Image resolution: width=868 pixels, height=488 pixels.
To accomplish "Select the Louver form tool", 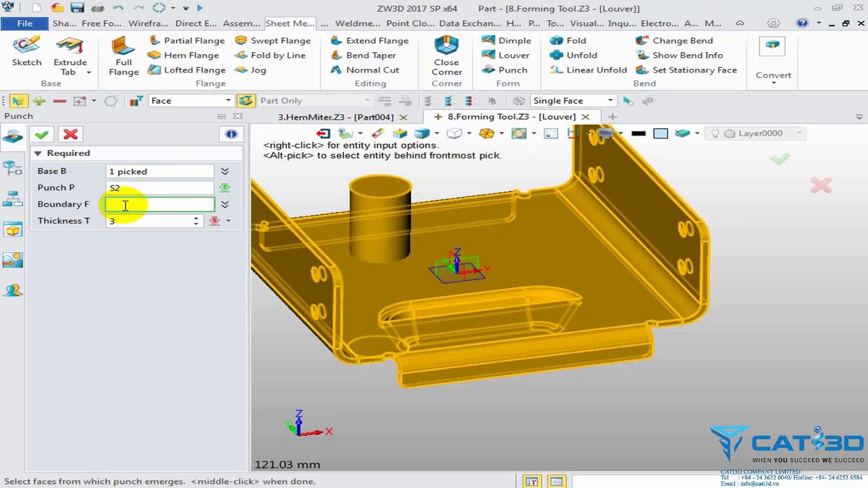I will click(506, 56).
